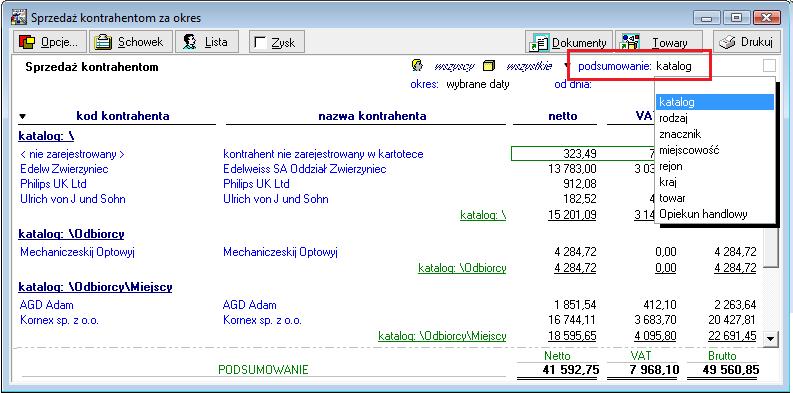Click group header 'katalog: \'
Image resolution: width=793 pixels, height=393 pixels.
[47, 136]
